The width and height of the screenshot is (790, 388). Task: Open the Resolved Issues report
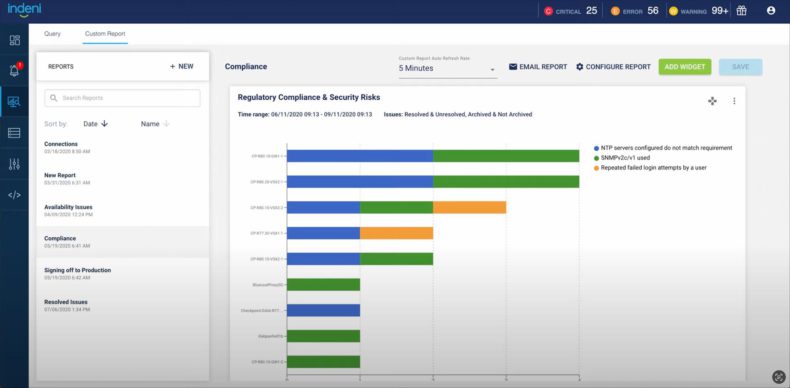(122, 305)
